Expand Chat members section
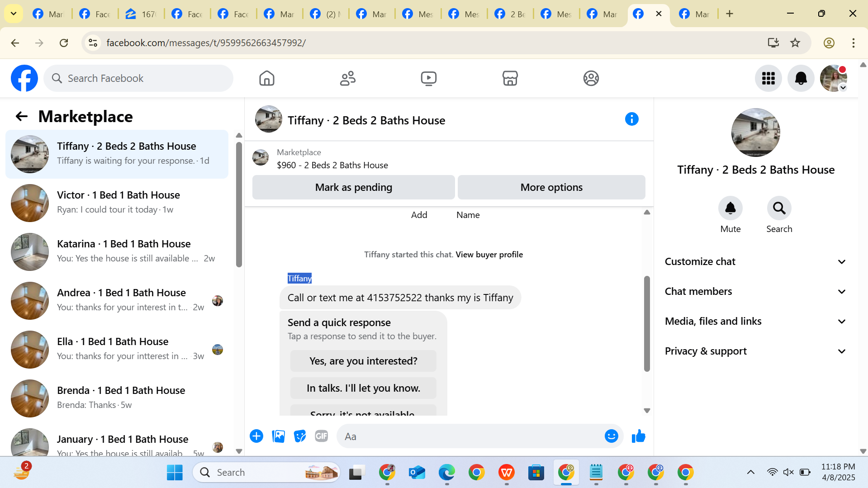 click(x=755, y=291)
